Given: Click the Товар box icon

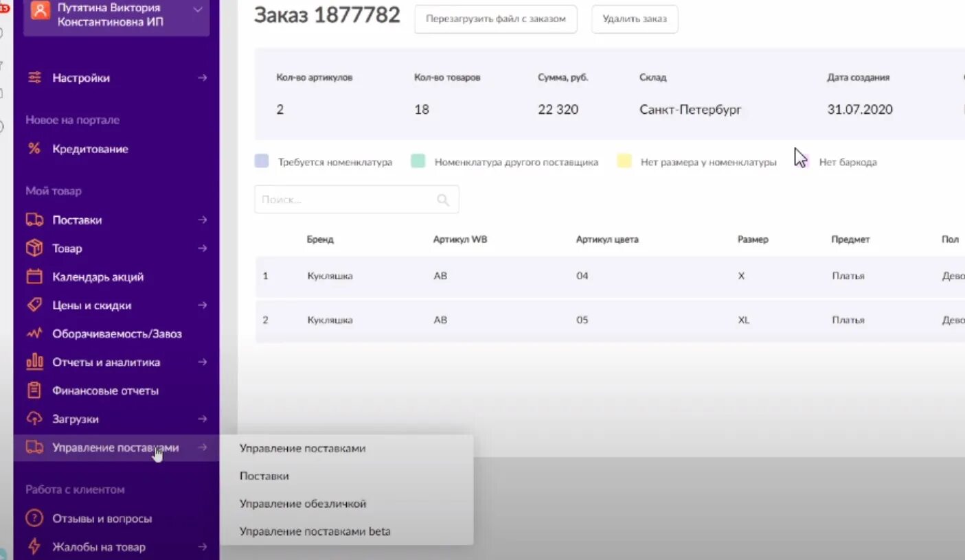Looking at the screenshot, I should point(34,248).
